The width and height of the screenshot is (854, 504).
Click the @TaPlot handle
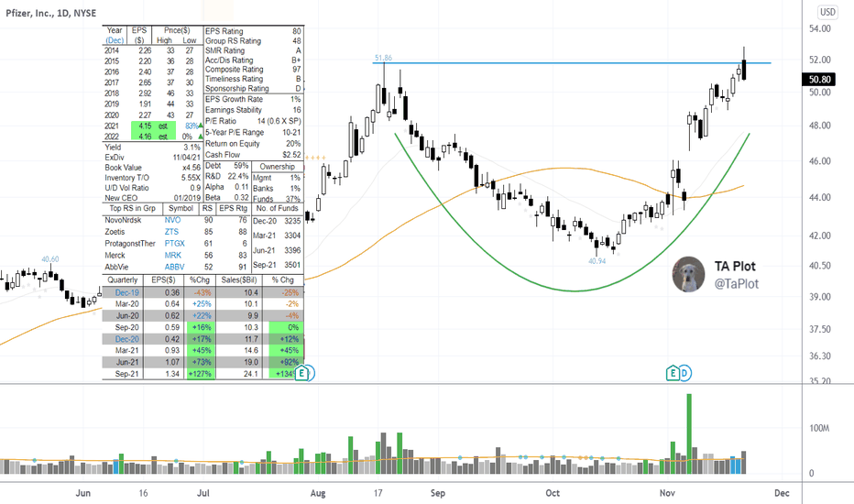(737, 283)
